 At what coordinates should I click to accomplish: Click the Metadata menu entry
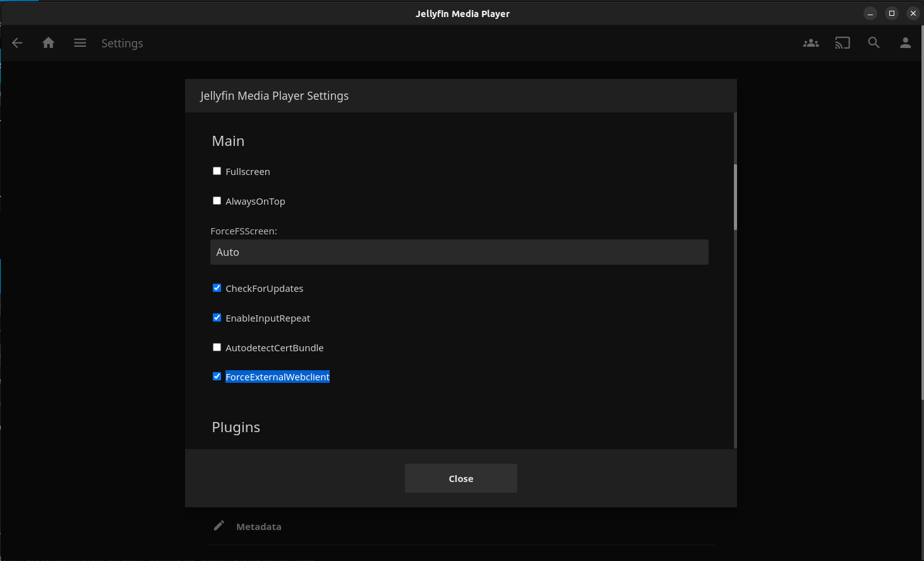(x=259, y=527)
